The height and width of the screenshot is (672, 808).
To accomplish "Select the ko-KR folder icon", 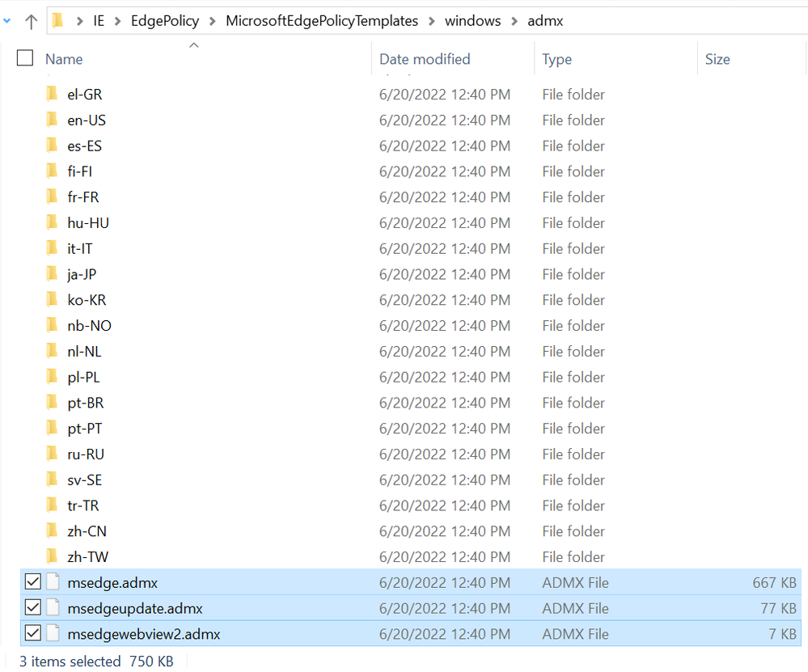I will pyautogui.click(x=52, y=299).
